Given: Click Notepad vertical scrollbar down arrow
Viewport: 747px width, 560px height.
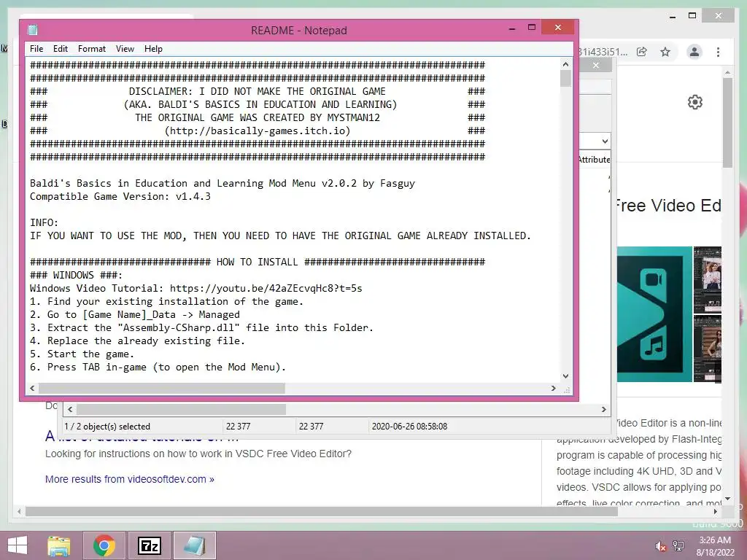Looking at the screenshot, I should coord(565,376).
